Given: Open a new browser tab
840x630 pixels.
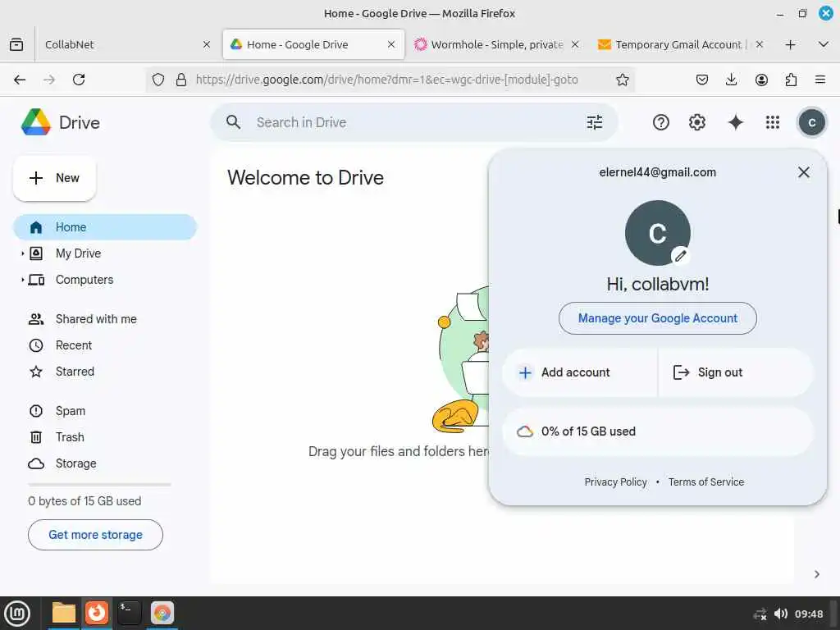Looking at the screenshot, I should tap(790, 44).
